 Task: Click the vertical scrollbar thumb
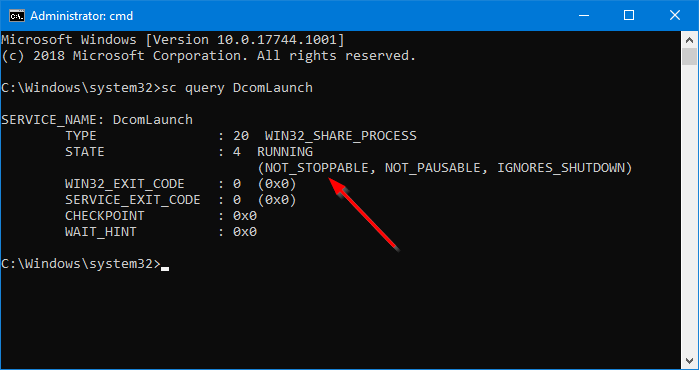click(689, 57)
